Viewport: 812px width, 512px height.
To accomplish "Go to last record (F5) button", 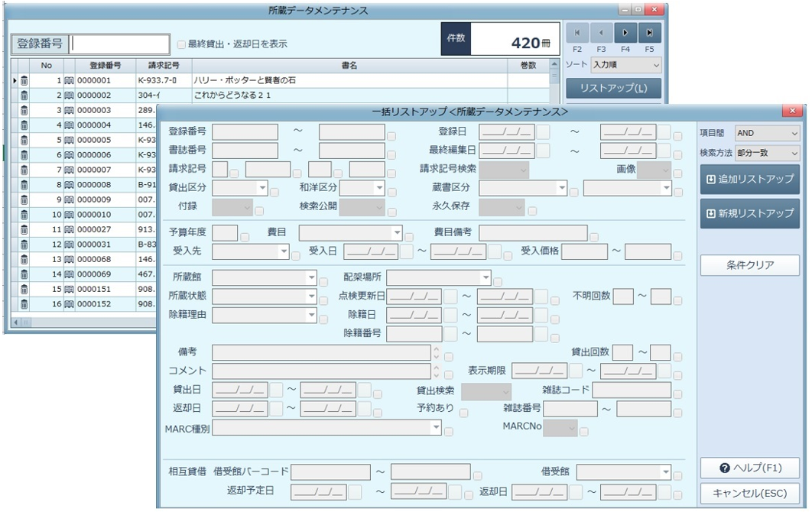I will [x=649, y=33].
